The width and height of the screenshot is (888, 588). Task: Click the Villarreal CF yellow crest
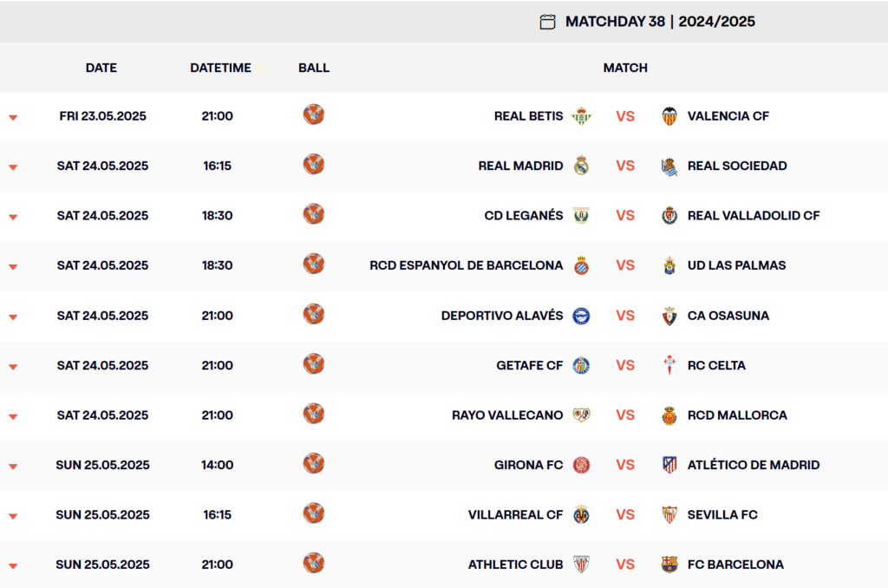point(581,514)
